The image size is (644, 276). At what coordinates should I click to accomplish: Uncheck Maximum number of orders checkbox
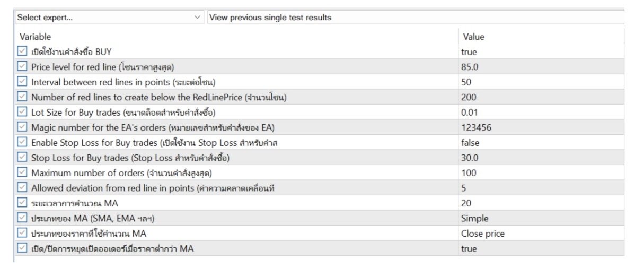(22, 172)
